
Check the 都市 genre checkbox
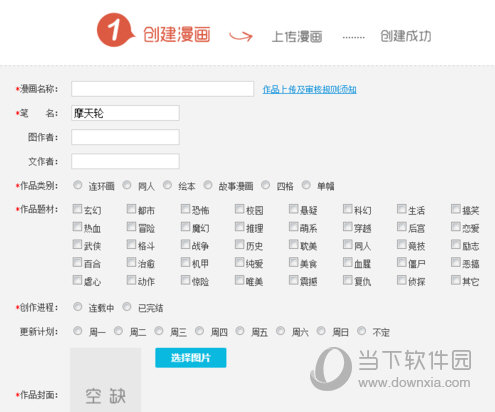(x=131, y=209)
